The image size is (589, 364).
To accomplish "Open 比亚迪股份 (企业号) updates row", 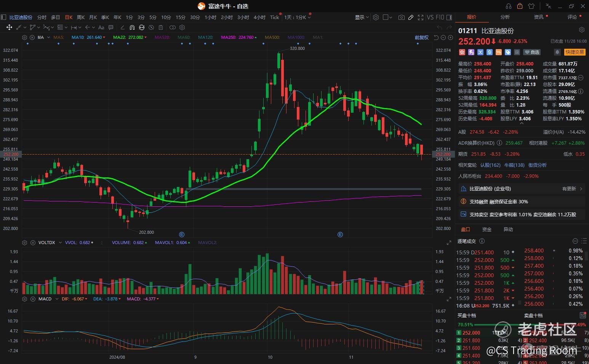I will (x=522, y=188).
